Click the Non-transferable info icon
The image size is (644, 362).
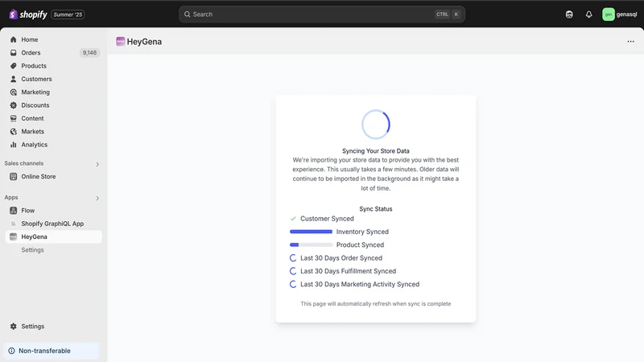pos(11,351)
